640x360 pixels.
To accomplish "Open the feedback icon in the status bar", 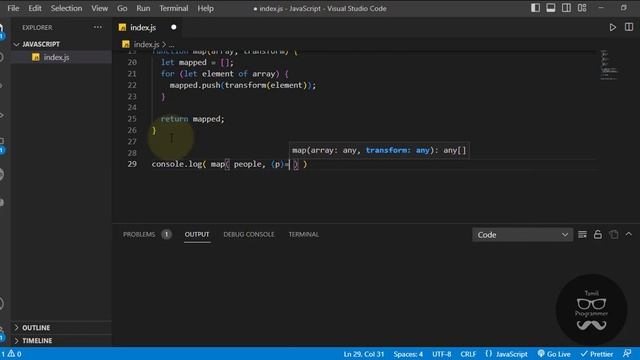I will pos(627,353).
